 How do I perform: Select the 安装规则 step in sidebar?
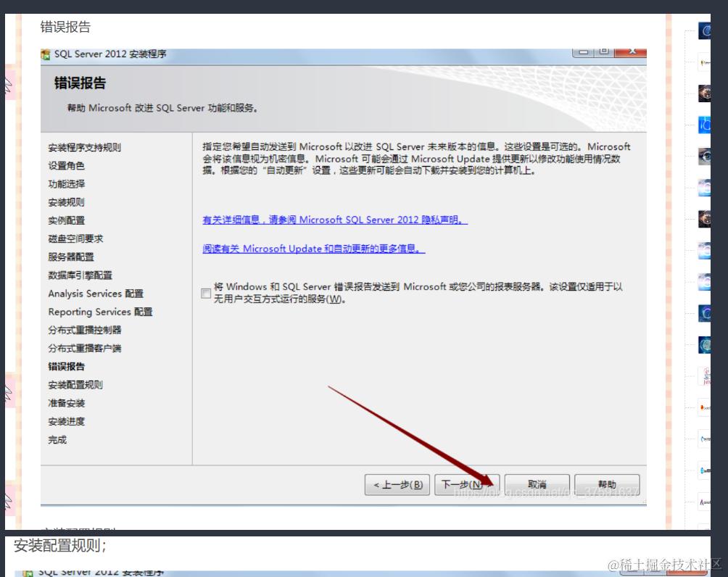point(67,202)
